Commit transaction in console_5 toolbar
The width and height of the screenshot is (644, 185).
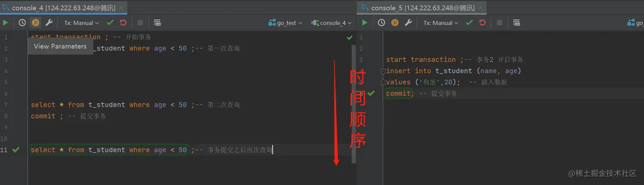click(x=469, y=23)
